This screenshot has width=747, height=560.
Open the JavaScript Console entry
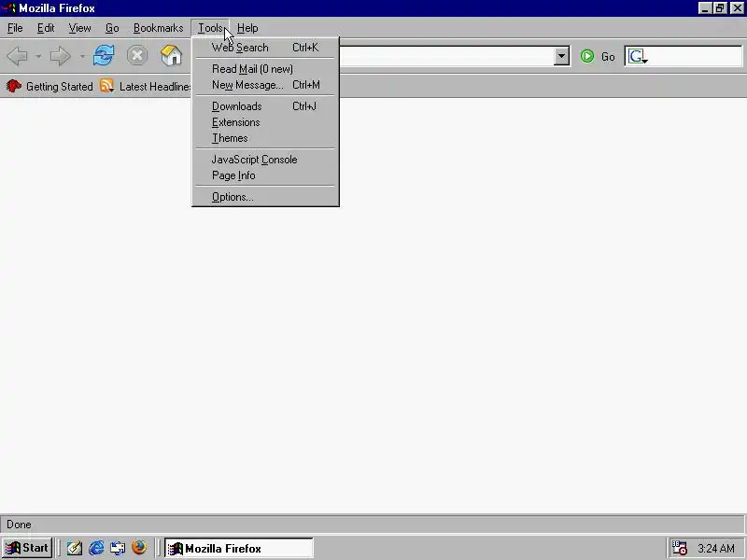click(265, 160)
